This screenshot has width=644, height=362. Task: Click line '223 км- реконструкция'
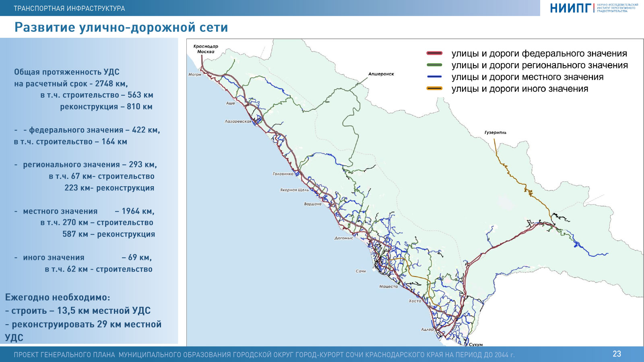tap(109, 188)
